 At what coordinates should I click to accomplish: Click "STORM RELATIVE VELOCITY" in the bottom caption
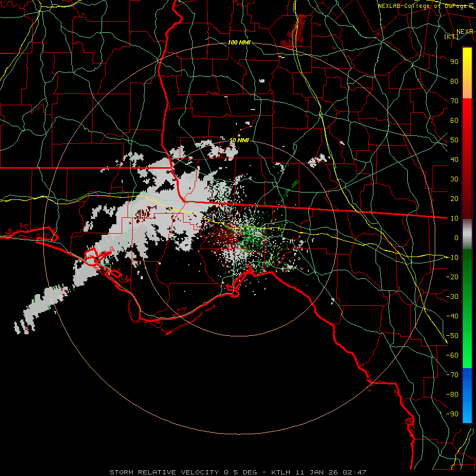[164, 472]
